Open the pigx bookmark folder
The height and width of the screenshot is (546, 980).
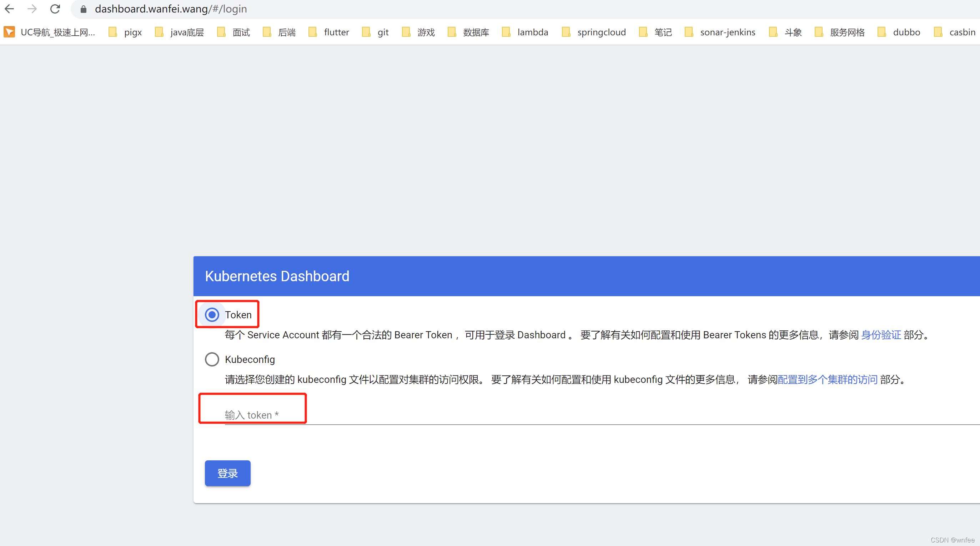125,32
